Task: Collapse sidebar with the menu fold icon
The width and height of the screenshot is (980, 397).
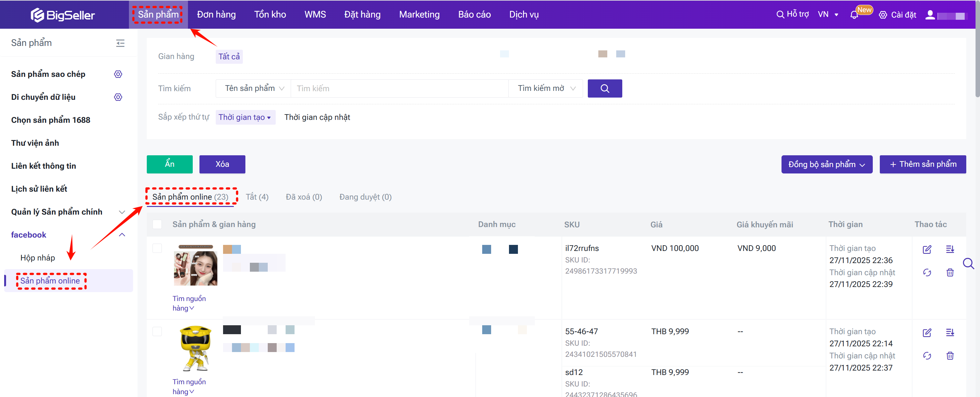Action: coord(120,43)
